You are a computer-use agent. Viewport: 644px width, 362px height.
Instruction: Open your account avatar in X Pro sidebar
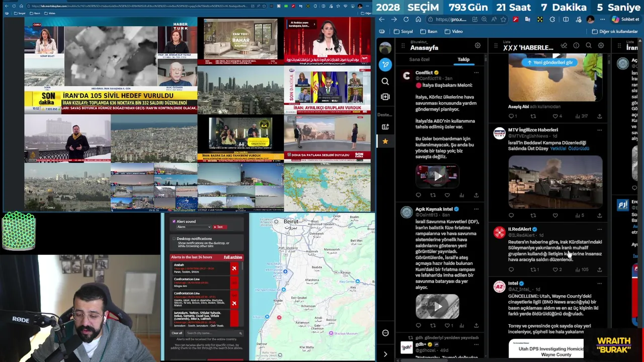pyautogui.click(x=385, y=48)
